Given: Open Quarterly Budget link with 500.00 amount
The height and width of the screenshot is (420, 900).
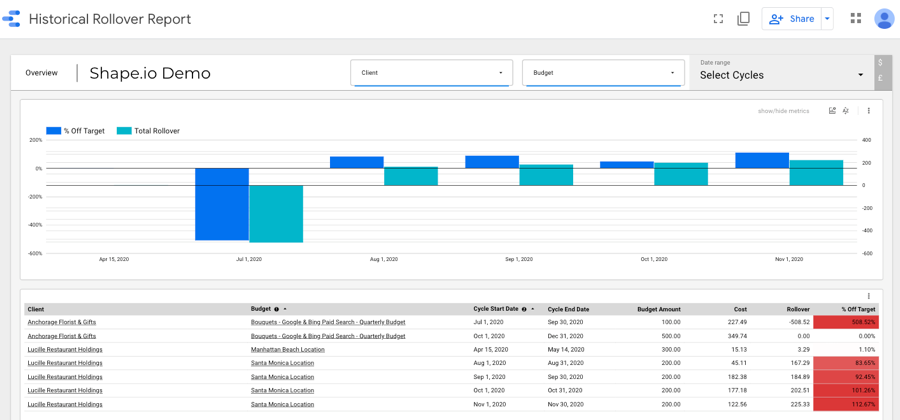Looking at the screenshot, I should [x=328, y=336].
